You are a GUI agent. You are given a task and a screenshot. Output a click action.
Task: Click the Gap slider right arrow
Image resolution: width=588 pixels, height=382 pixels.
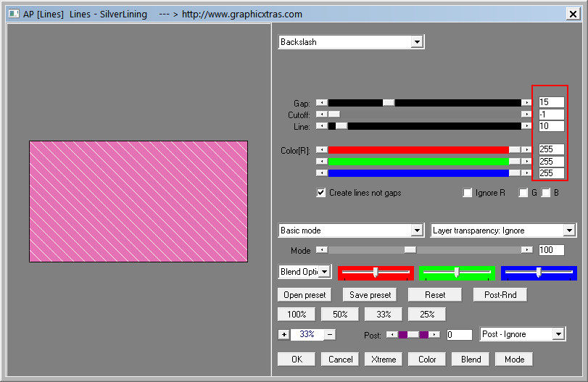tap(526, 103)
